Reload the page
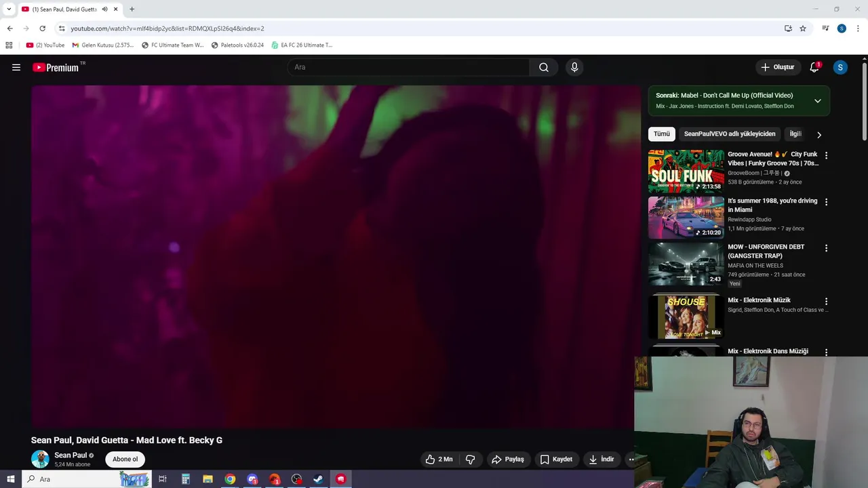 [x=42, y=28]
